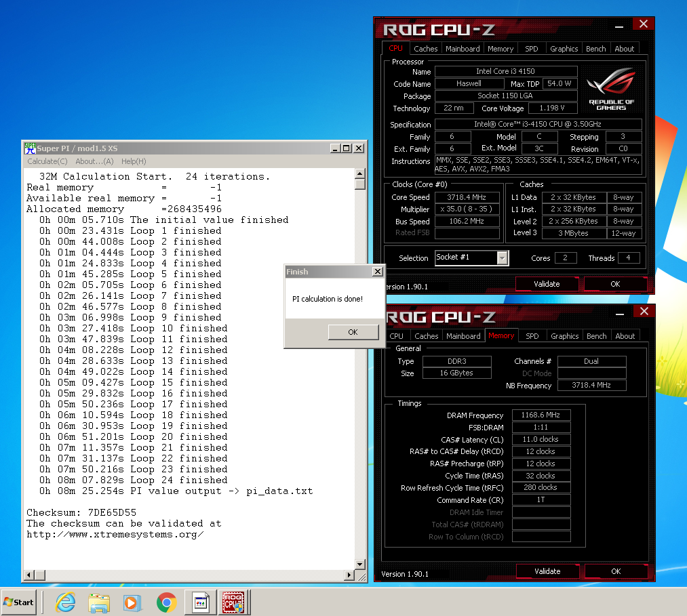Open the Windows Explorer folder icon

click(x=99, y=602)
